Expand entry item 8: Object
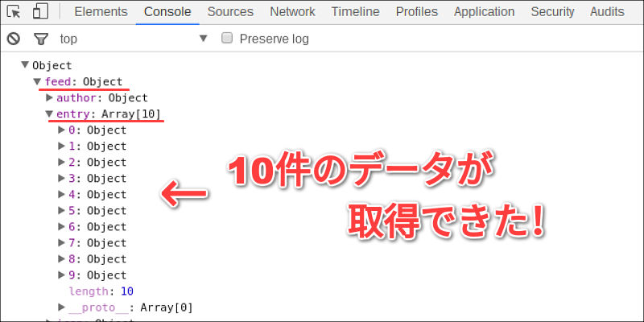 tap(62, 258)
